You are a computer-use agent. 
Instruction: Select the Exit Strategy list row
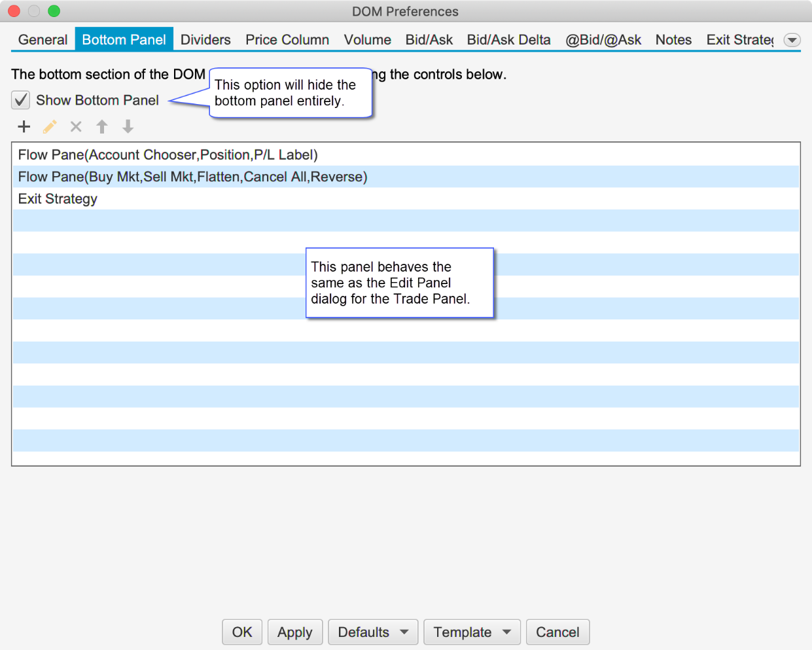pyautogui.click(x=58, y=199)
